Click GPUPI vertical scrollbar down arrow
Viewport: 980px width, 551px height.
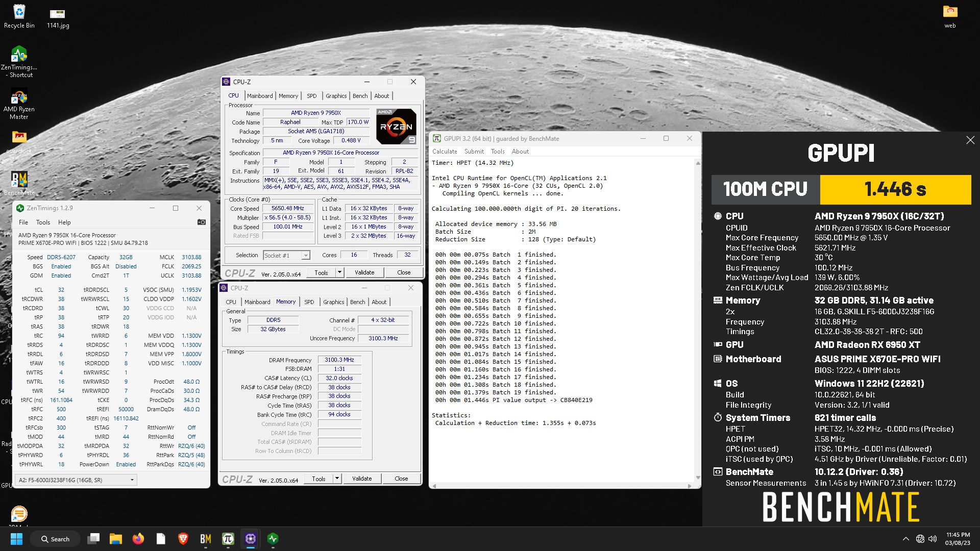[x=698, y=478]
